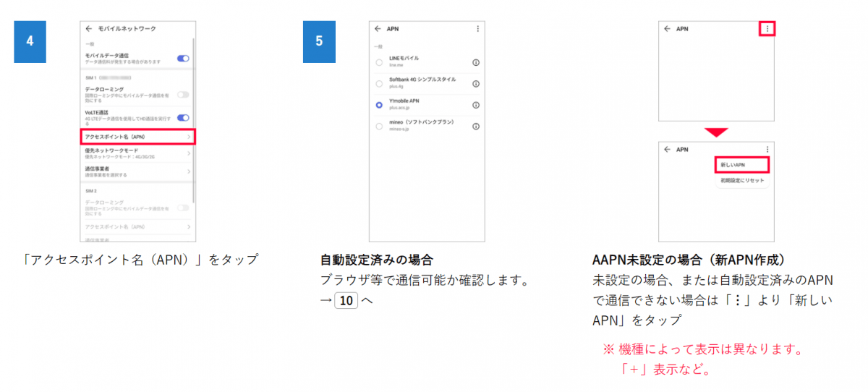Toggle the モバイルデータ通信 switch
868x392 pixels.
(x=183, y=58)
